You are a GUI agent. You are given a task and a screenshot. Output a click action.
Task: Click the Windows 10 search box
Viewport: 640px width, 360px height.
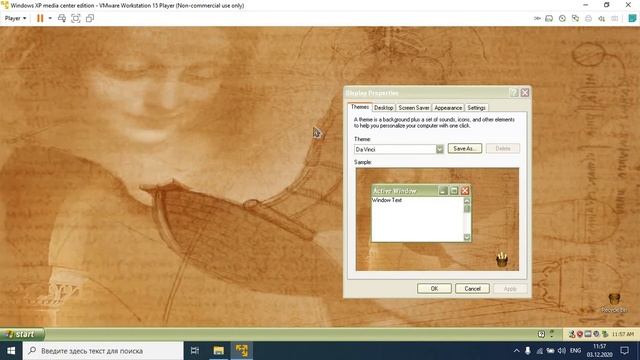103,351
